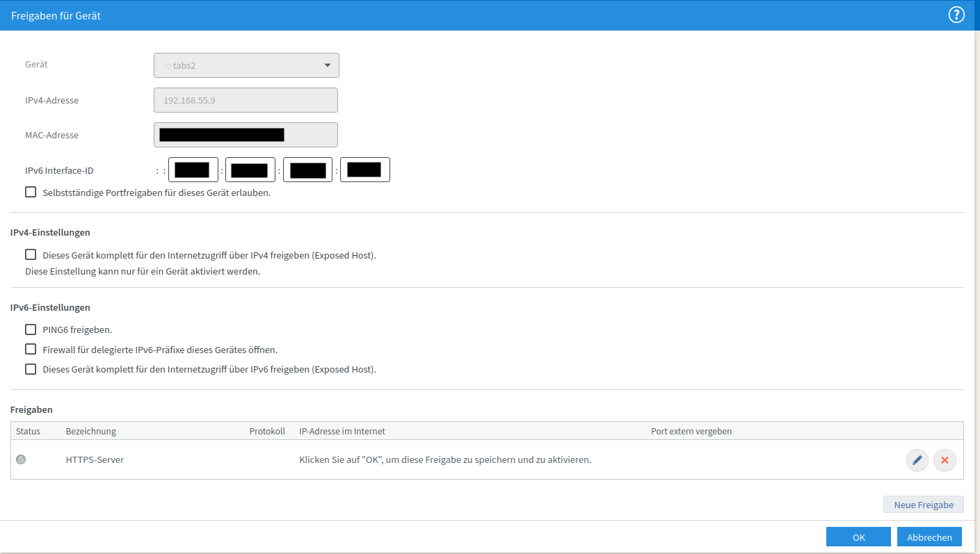Tick the PING6 freigeben checkbox

pos(31,329)
